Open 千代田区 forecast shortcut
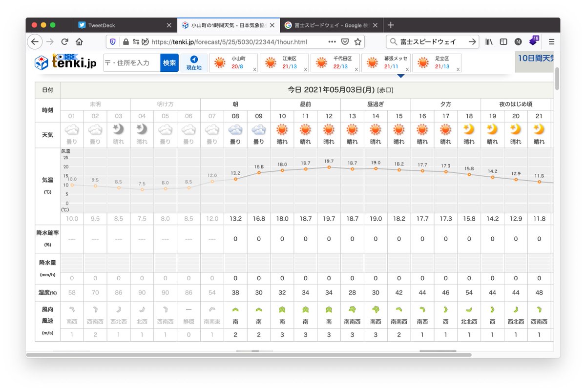The image size is (586, 392). [x=334, y=62]
